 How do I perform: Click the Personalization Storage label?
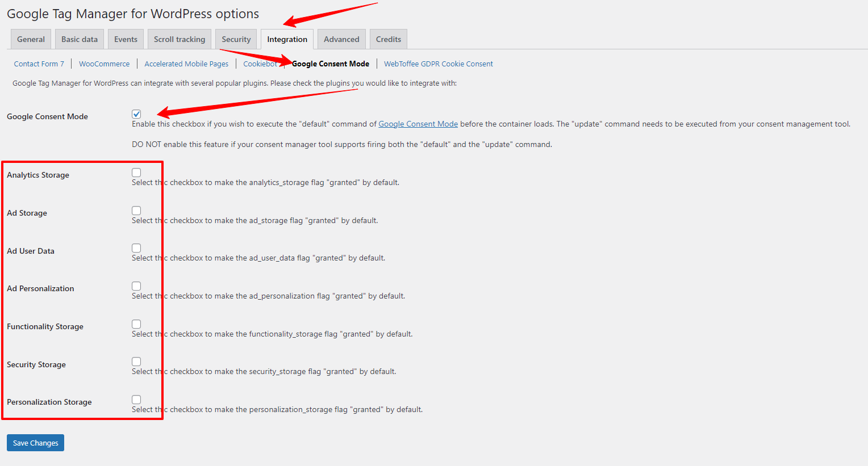click(49, 402)
